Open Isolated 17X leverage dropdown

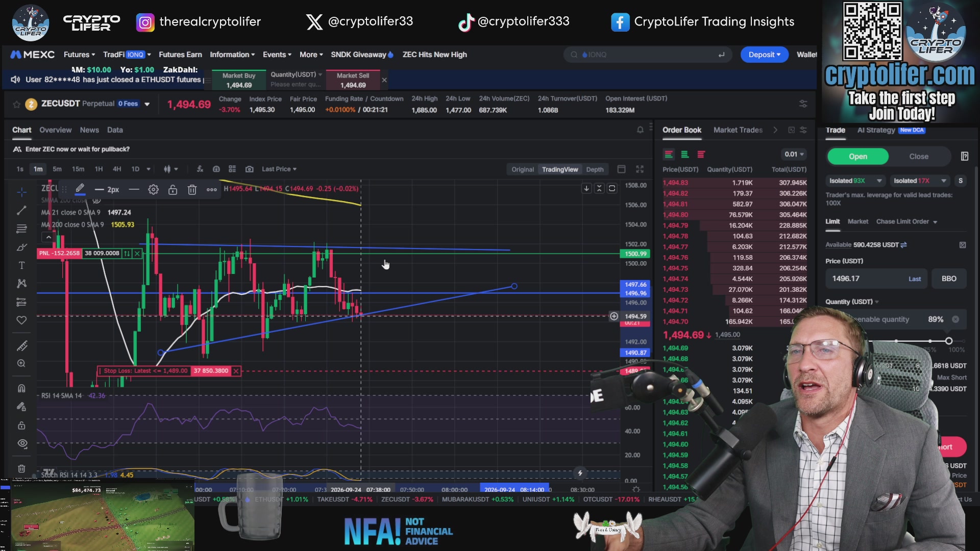(x=920, y=181)
